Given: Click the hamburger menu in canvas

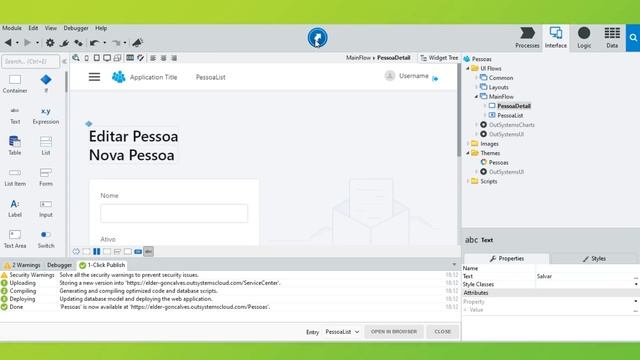Looking at the screenshot, I should click(94, 77).
